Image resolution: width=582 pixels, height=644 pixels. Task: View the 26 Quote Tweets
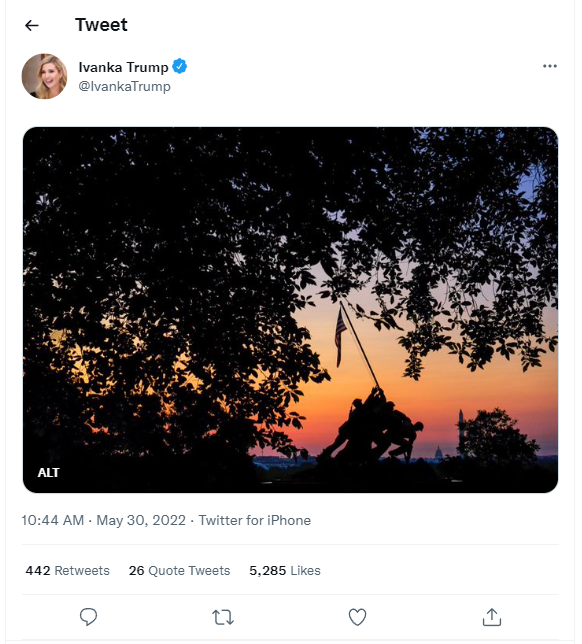tap(179, 570)
